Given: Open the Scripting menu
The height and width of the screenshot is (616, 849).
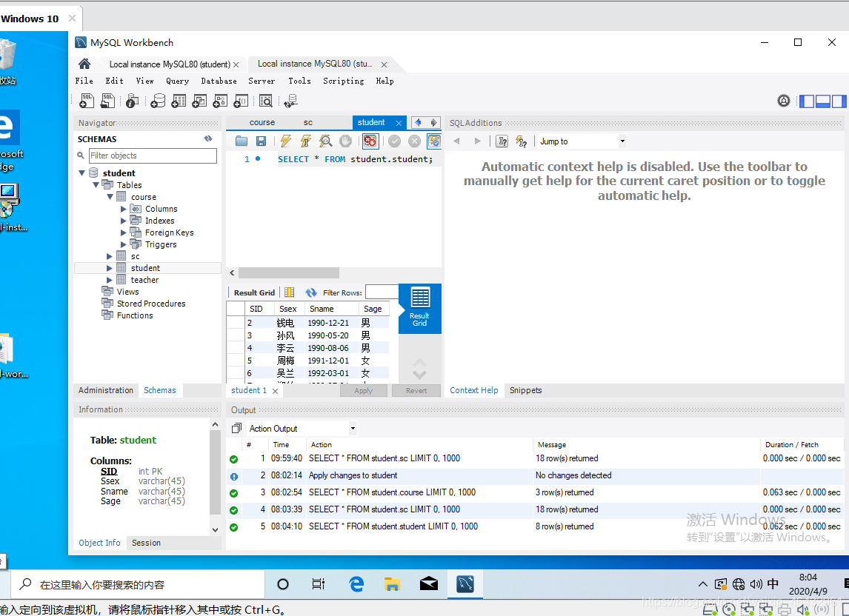Looking at the screenshot, I should coord(343,81).
